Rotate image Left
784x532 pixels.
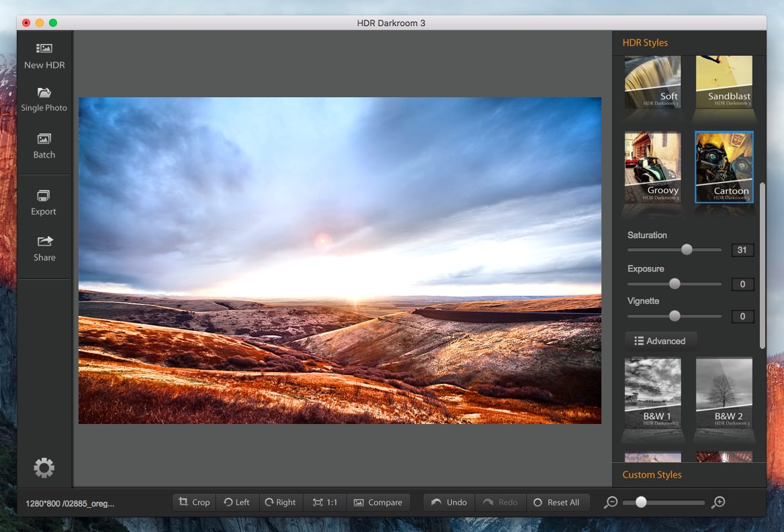[237, 502]
